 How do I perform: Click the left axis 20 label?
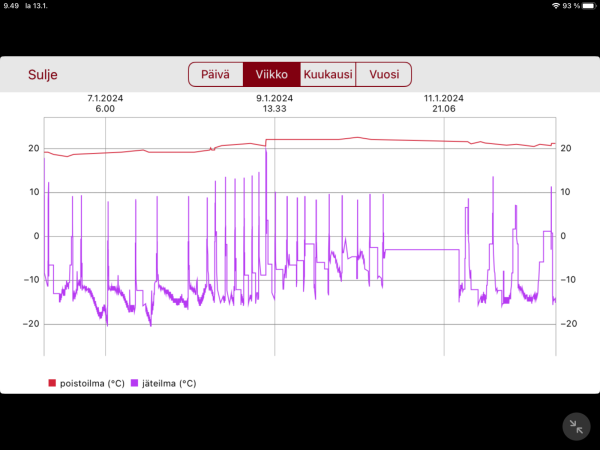(33, 149)
